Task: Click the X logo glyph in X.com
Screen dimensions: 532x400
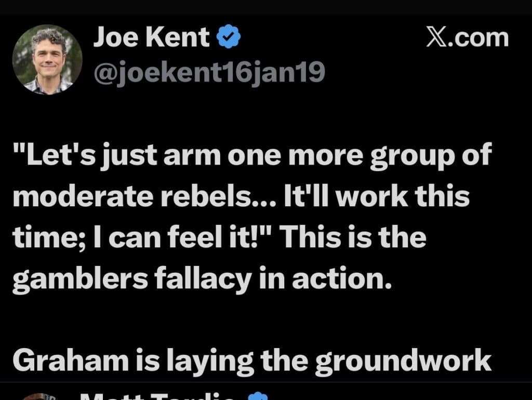Action: click(x=438, y=37)
